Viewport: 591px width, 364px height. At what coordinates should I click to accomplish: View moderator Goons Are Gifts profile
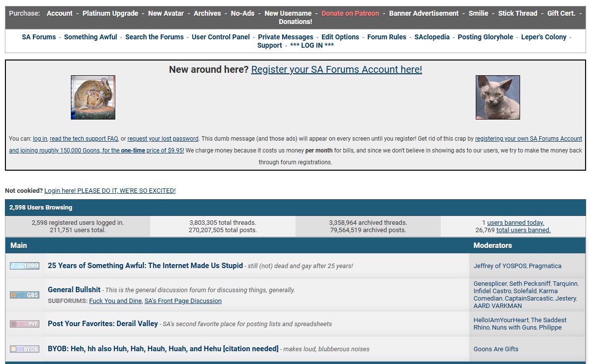(496, 349)
